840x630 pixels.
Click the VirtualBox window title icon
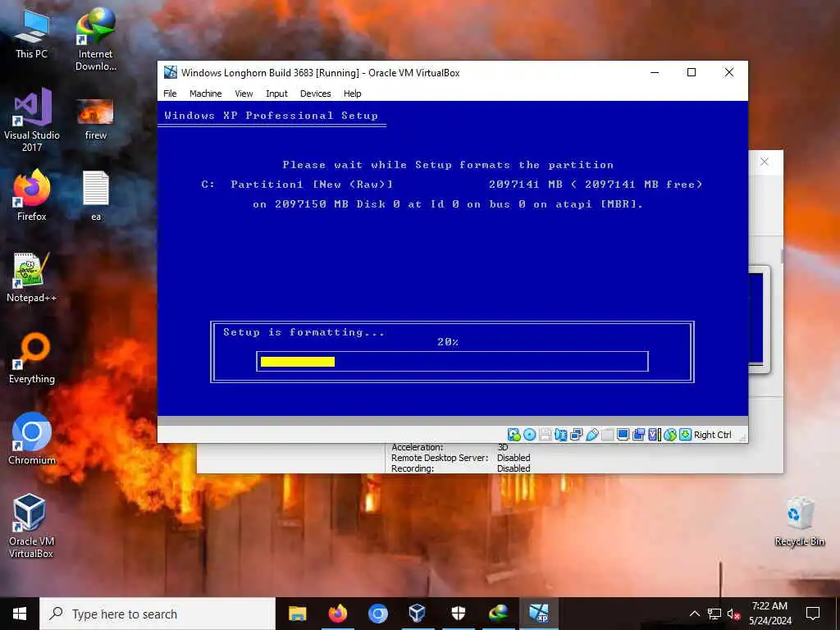click(x=171, y=72)
